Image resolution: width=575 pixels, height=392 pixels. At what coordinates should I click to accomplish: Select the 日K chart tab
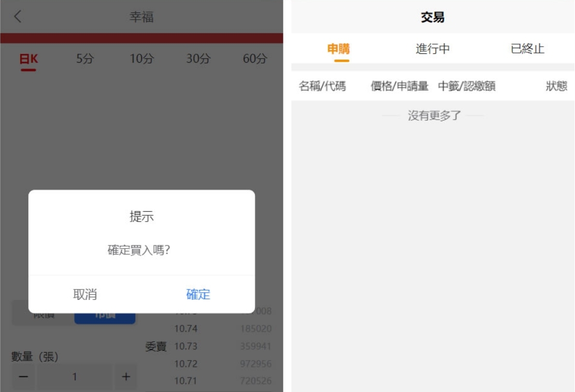(x=28, y=59)
